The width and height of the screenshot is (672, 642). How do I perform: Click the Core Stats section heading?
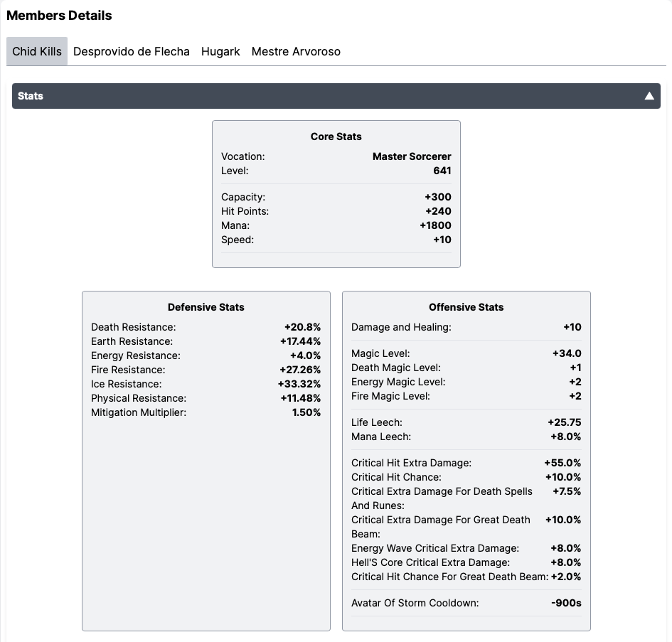click(x=336, y=137)
